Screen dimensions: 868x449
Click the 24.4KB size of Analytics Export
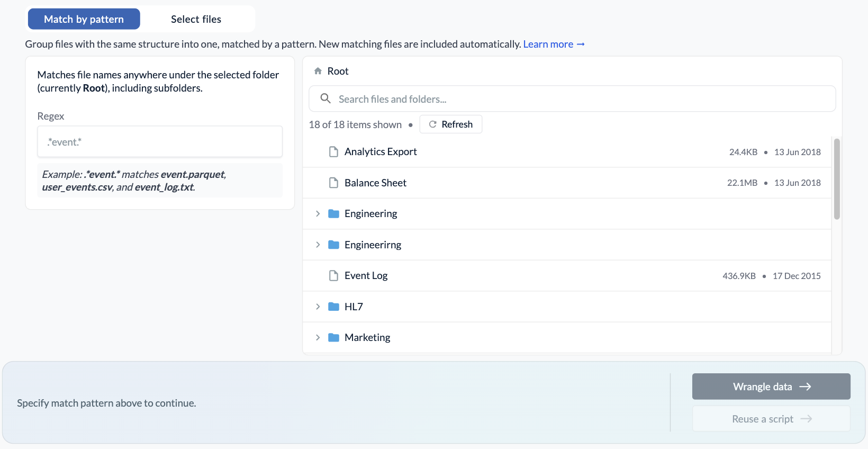click(743, 152)
